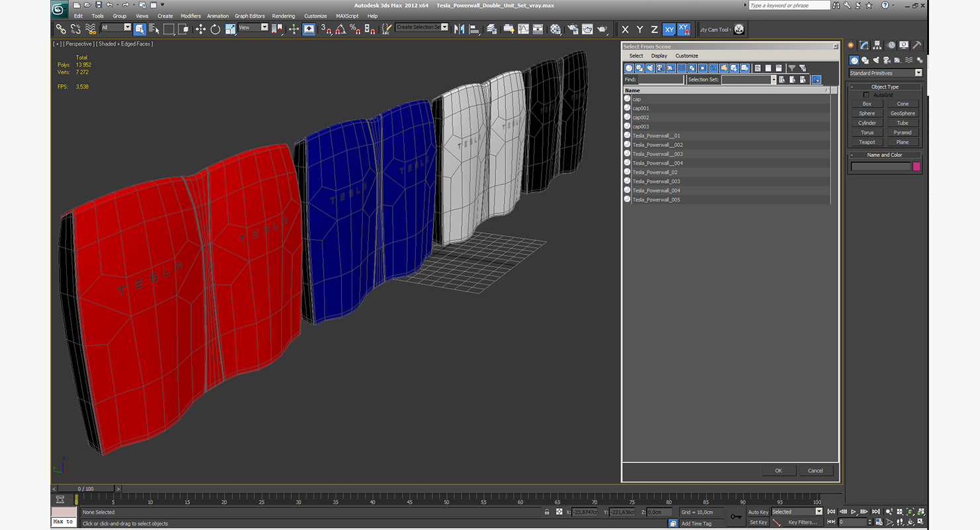
Task: Click the GeoSphere primitive button
Action: coord(903,113)
